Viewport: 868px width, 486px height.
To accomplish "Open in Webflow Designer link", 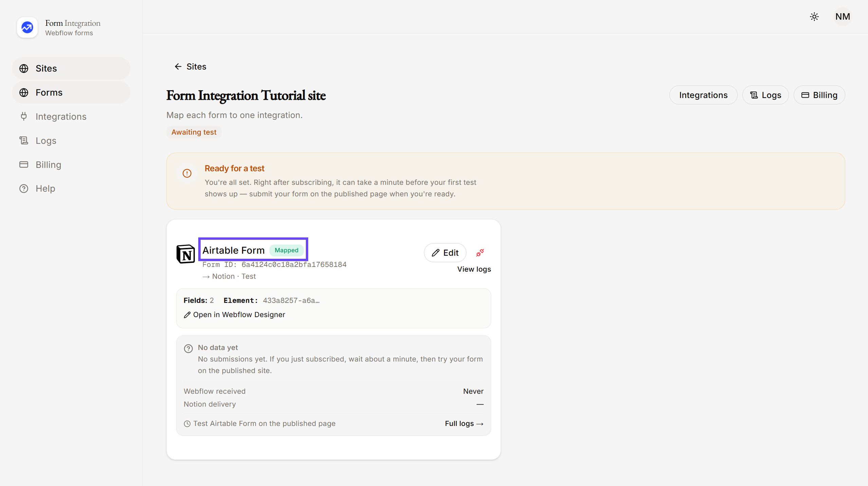I will [x=234, y=315].
